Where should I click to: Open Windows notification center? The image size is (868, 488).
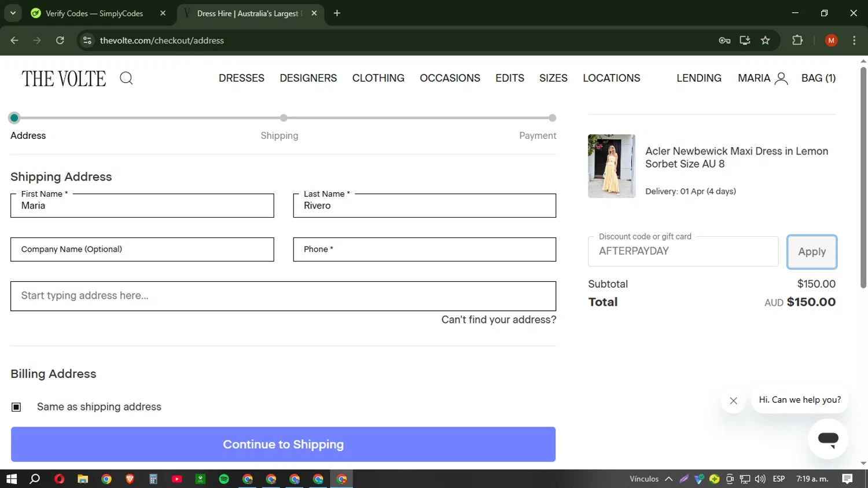pos(847,479)
